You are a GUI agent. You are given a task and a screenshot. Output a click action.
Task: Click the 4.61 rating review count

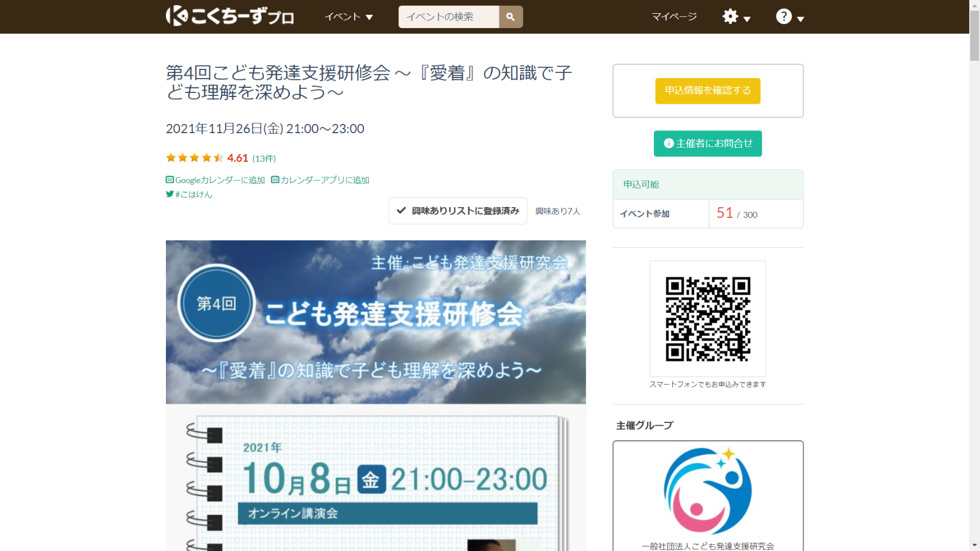[264, 158]
